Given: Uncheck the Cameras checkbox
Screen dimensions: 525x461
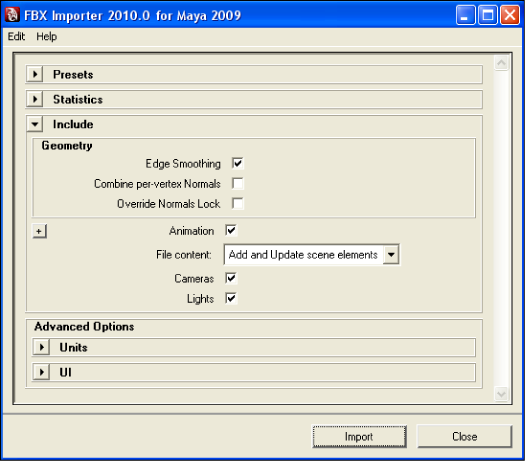Looking at the screenshot, I should pyautogui.click(x=231, y=278).
